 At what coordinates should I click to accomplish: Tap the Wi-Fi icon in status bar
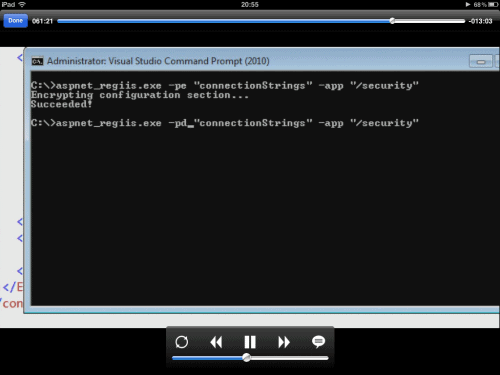pyautogui.click(x=22, y=4)
